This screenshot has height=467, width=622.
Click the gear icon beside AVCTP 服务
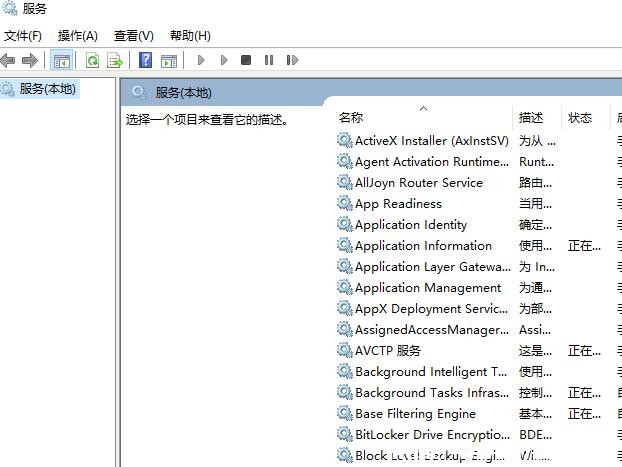coord(345,350)
